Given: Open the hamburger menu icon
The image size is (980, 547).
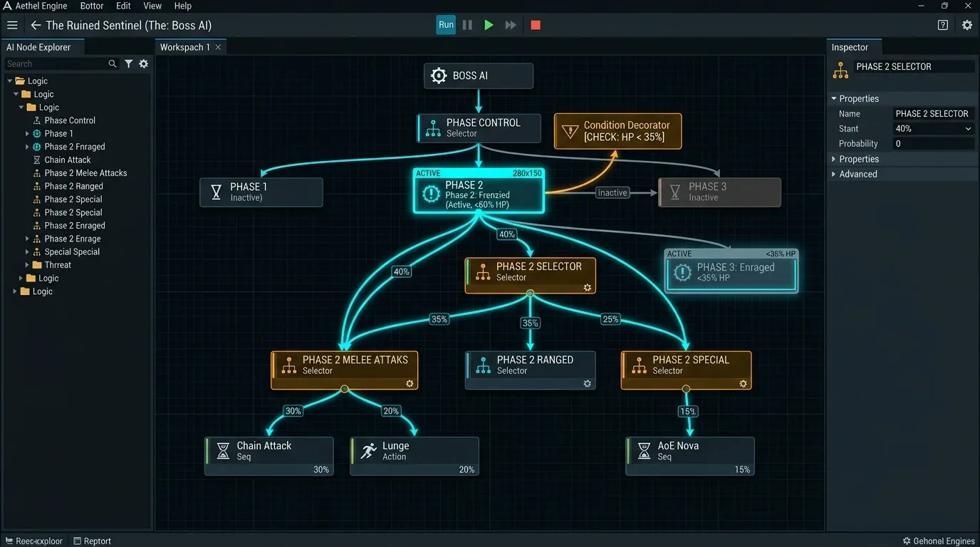Looking at the screenshot, I should tap(12, 25).
